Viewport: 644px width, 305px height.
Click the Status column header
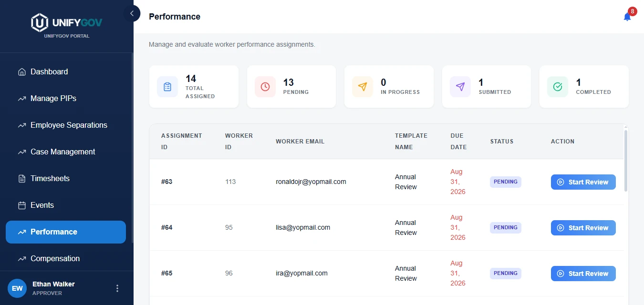tap(502, 142)
